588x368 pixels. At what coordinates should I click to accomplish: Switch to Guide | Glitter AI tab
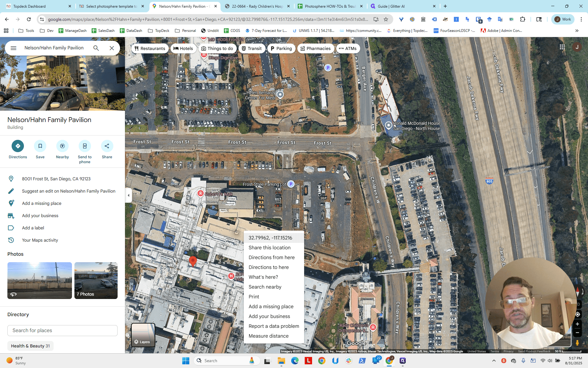coord(403,6)
